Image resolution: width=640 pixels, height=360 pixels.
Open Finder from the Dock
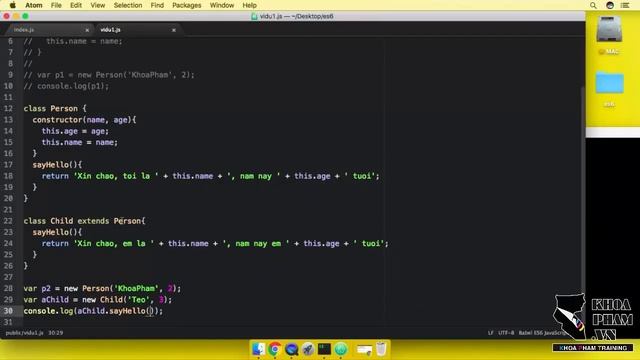(258, 349)
